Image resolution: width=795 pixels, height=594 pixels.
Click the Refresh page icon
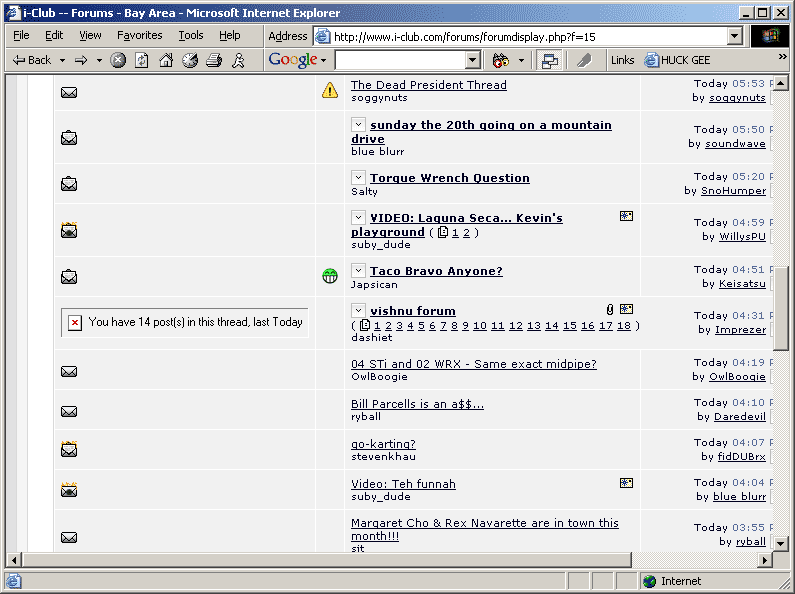(x=142, y=60)
